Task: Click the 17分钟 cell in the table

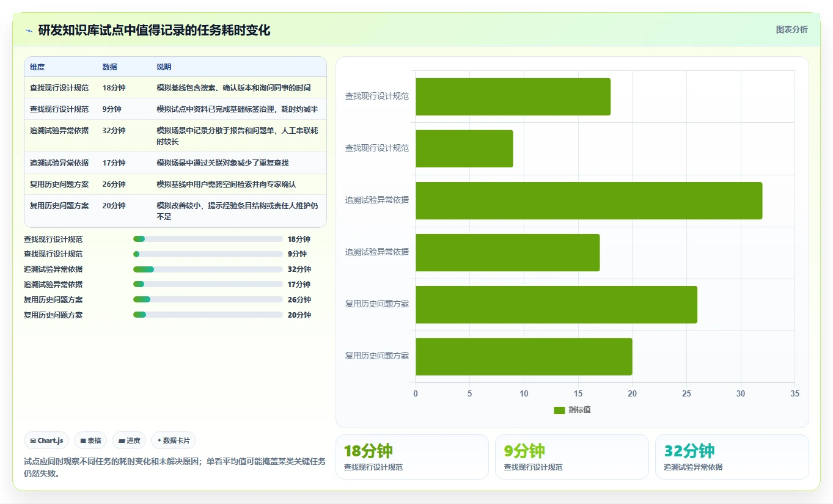Action: point(114,163)
